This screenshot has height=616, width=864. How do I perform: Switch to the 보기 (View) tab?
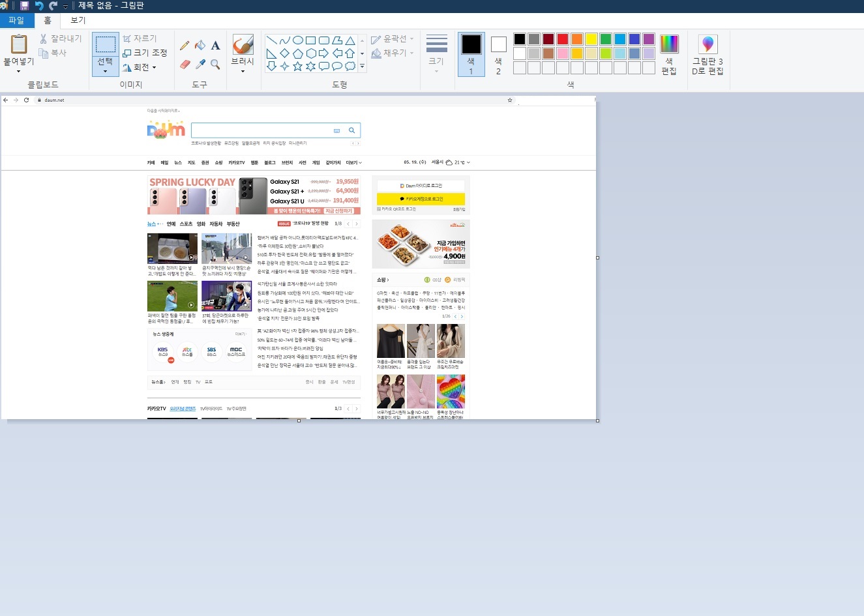(x=78, y=21)
